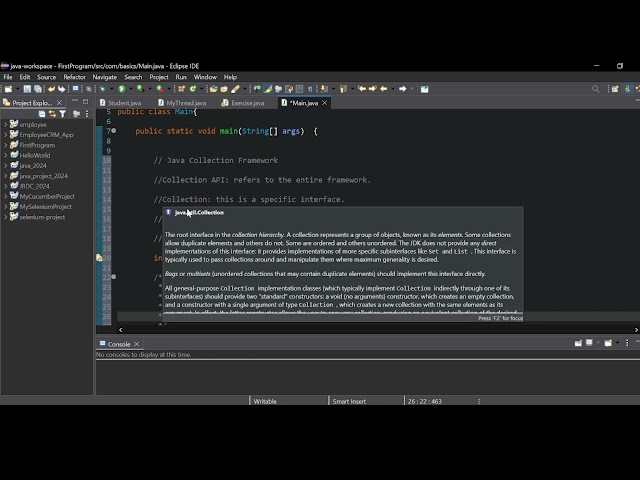Open the File menu
Image resolution: width=640 pixels, height=480 pixels.
(8, 77)
